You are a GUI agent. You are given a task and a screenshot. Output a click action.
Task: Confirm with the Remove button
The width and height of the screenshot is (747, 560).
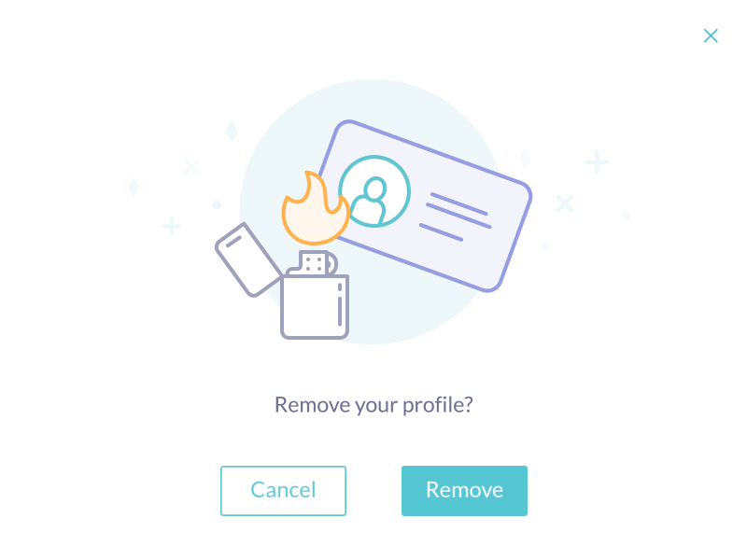point(464,491)
